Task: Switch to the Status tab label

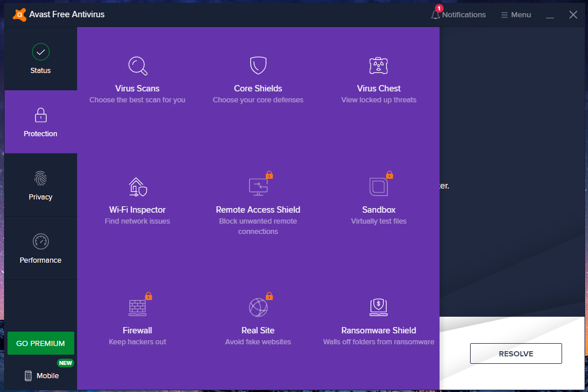Action: coord(40,71)
